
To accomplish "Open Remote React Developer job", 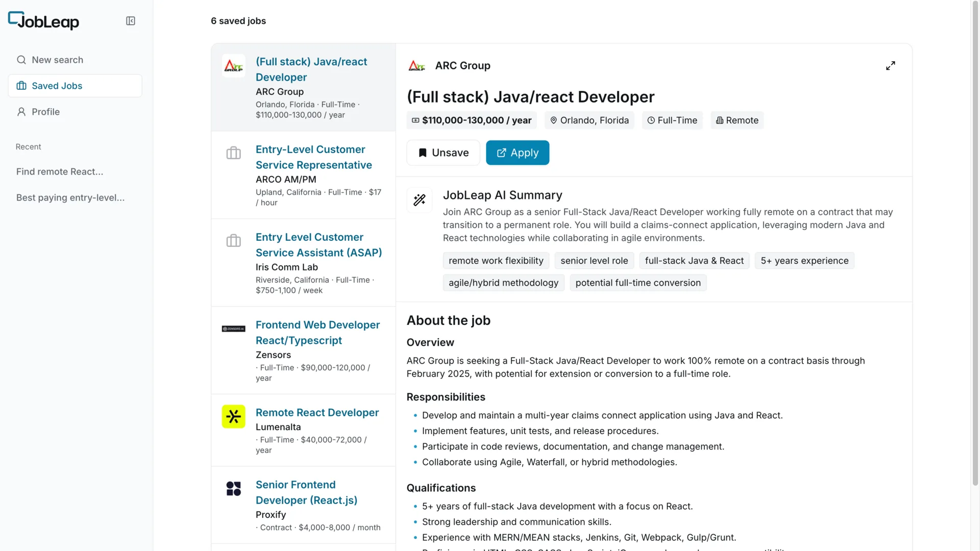I will click(x=317, y=413).
